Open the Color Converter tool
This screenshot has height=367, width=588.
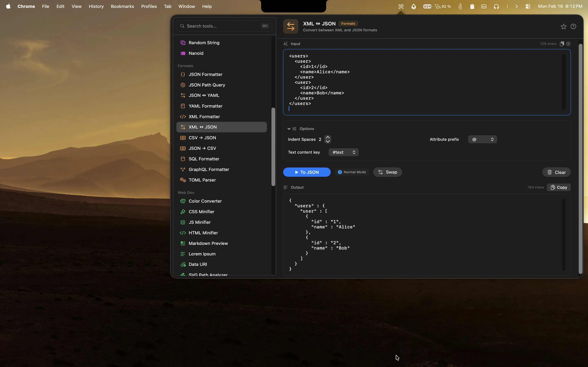coord(205,201)
